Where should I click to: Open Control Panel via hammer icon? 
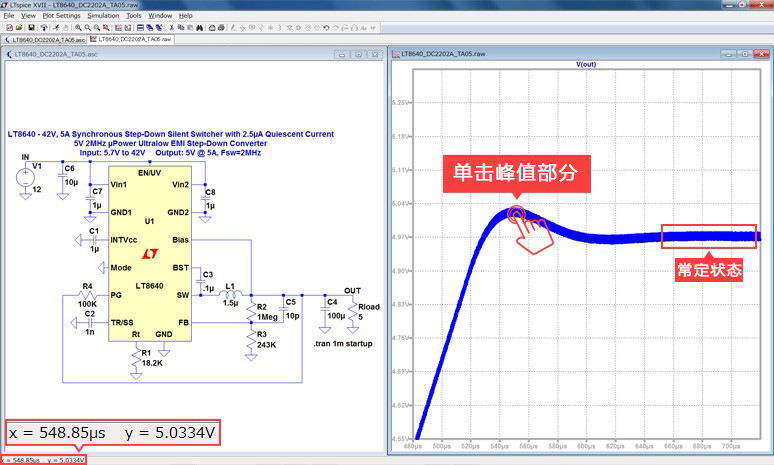point(43,28)
